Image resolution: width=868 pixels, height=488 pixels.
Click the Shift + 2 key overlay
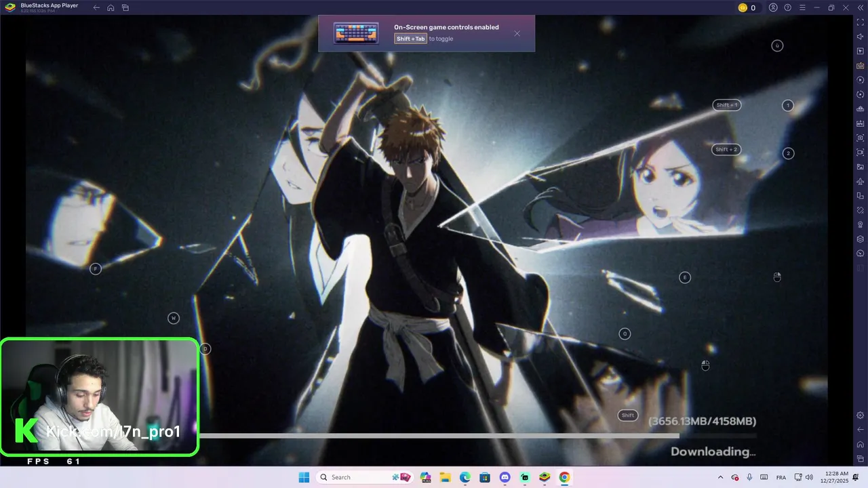coord(726,149)
